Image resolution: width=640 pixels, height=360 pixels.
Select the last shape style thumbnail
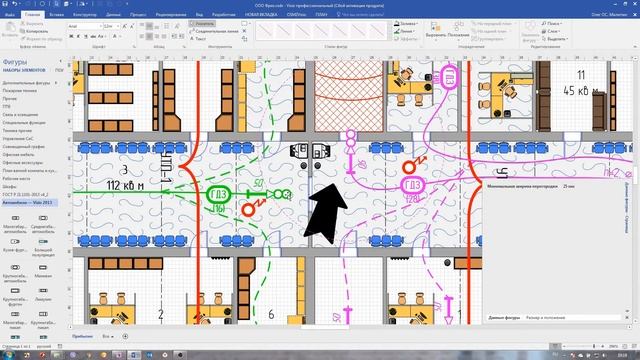(378, 31)
